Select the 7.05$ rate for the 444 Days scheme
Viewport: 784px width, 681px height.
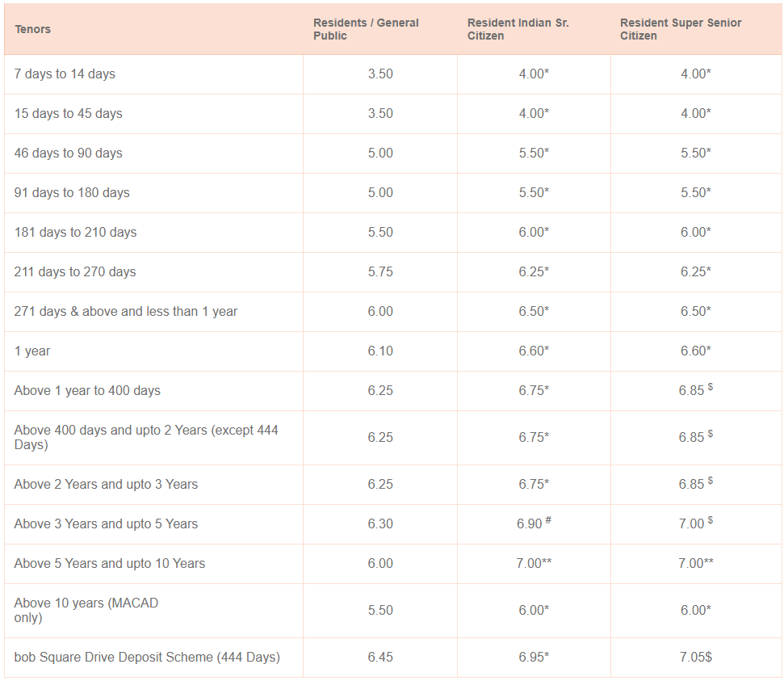click(696, 657)
